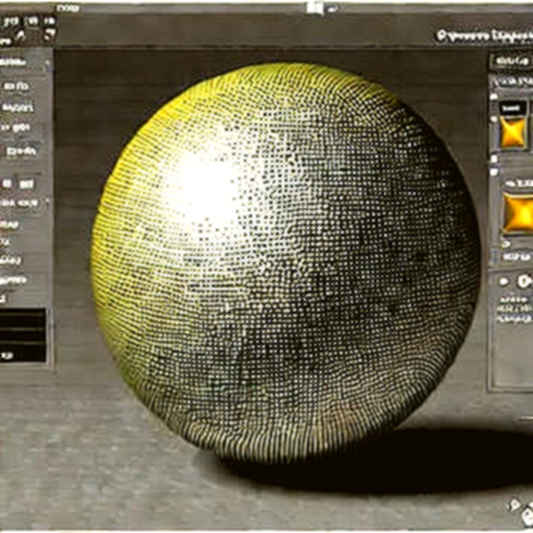The height and width of the screenshot is (533, 533).
Task: Expand the left panel header dropdown arrow
Action: tap(48, 63)
